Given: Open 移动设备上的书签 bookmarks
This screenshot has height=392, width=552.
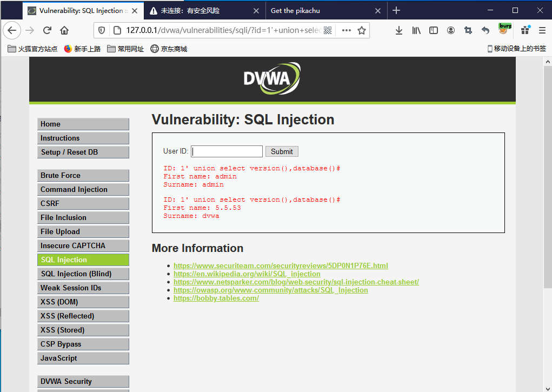Looking at the screenshot, I should (516, 49).
